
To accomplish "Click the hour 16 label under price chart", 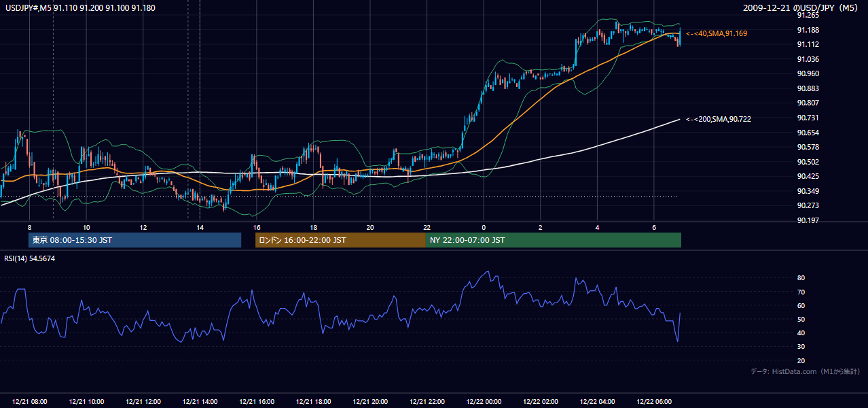I will [257, 227].
